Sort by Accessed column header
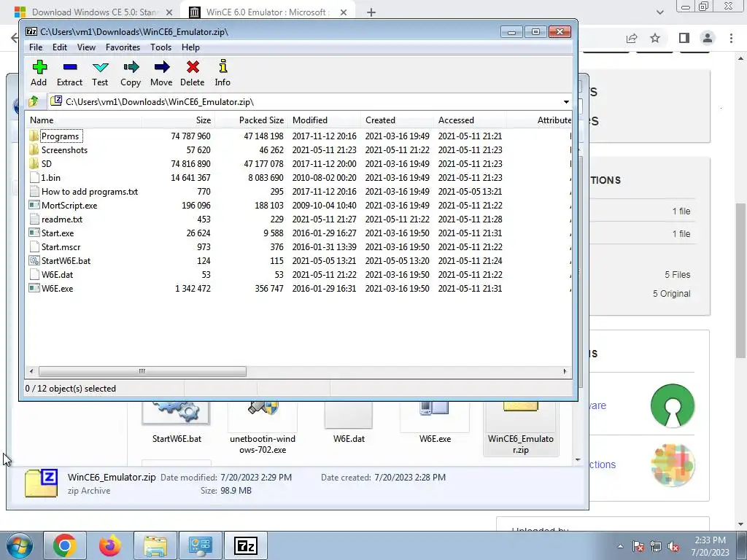The width and height of the screenshot is (747, 560). tap(471, 120)
